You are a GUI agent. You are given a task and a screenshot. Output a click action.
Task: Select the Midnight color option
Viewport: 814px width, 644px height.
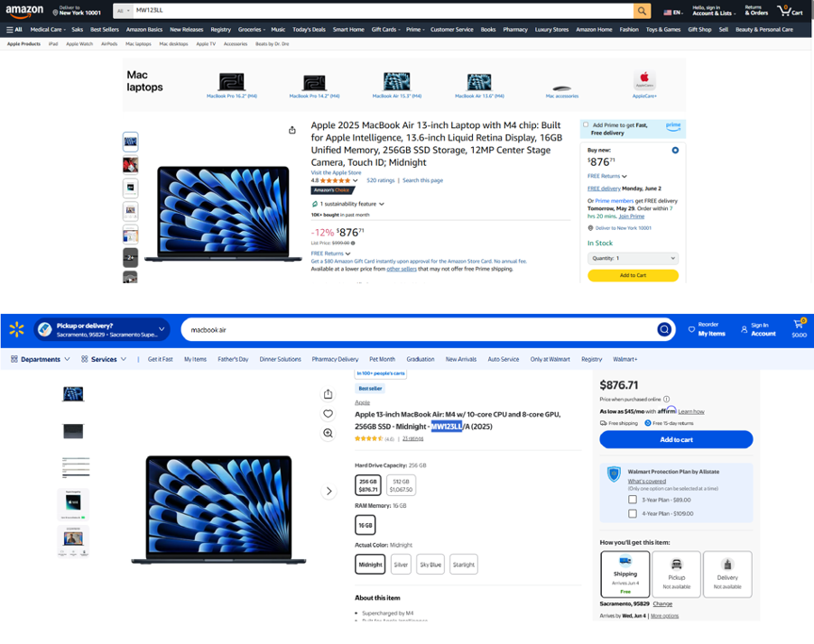coord(370,565)
